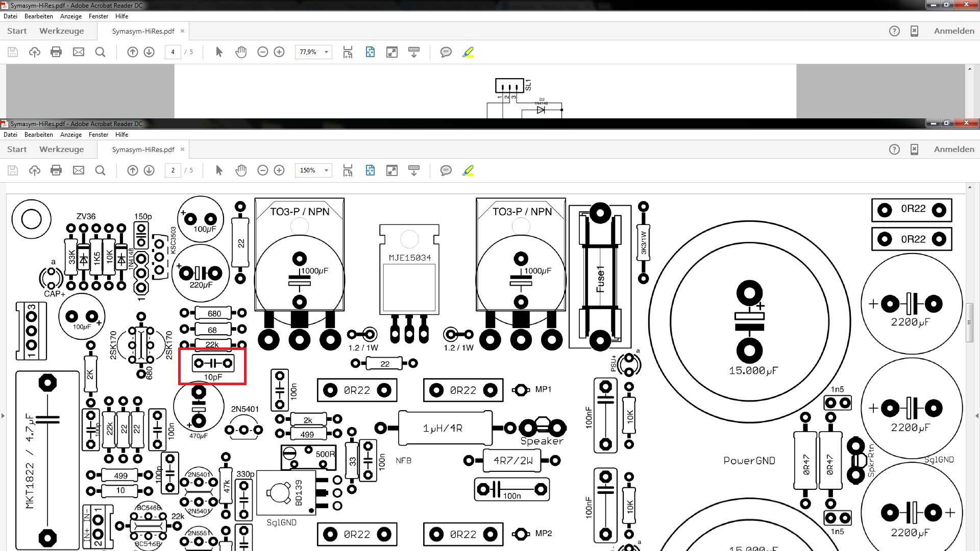Add comment bubble in the lower window

[446, 170]
